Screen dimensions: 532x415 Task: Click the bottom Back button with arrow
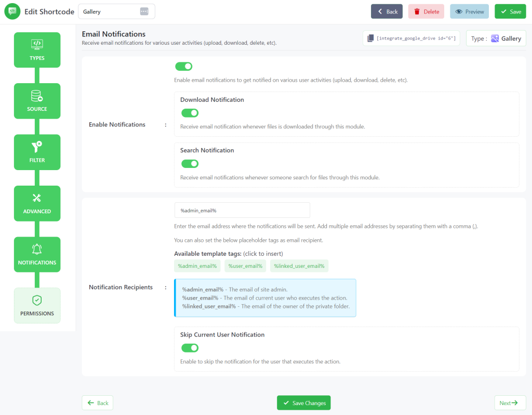tap(98, 403)
